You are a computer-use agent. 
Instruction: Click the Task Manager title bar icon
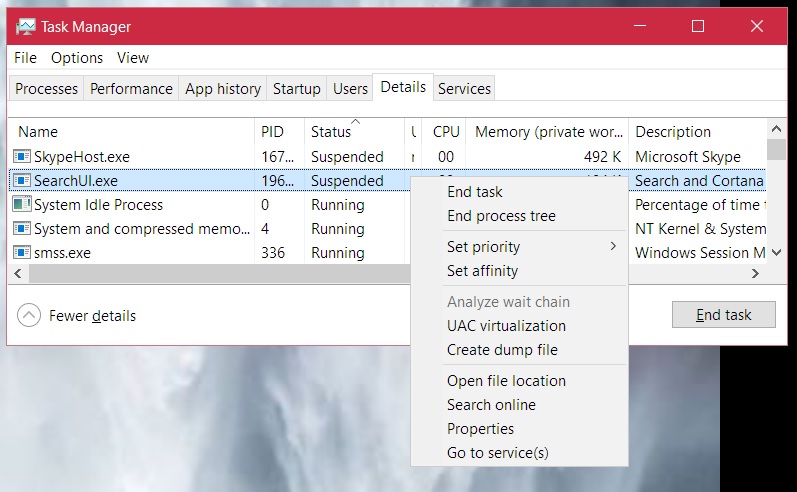point(25,26)
